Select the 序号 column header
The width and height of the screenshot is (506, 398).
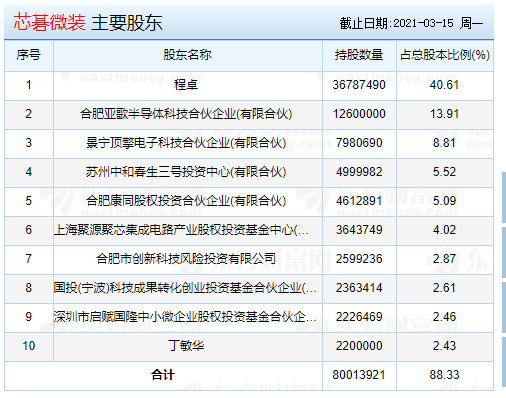[28, 55]
